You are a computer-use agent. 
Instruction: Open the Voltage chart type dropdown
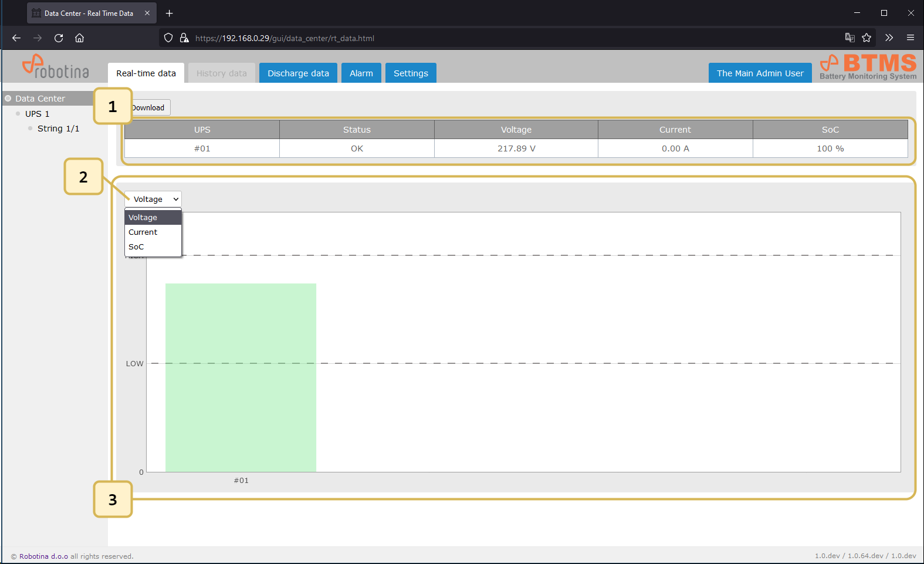point(153,200)
